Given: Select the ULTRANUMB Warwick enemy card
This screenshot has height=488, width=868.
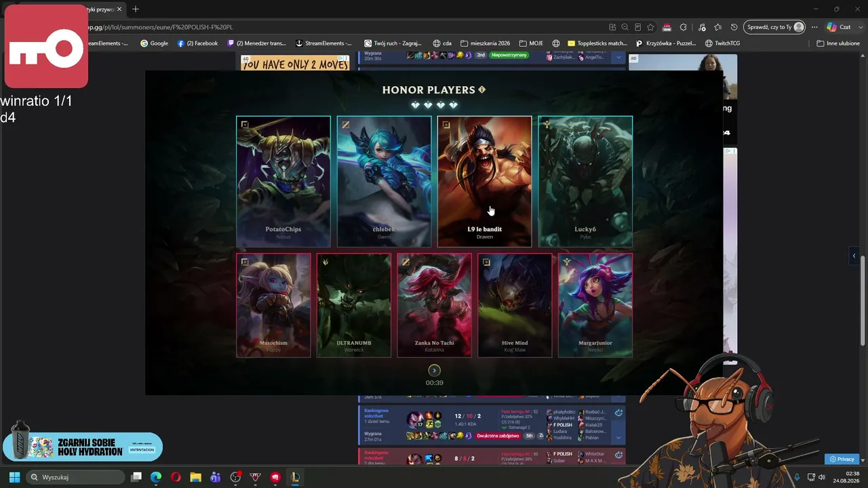Looking at the screenshot, I should click(x=354, y=305).
